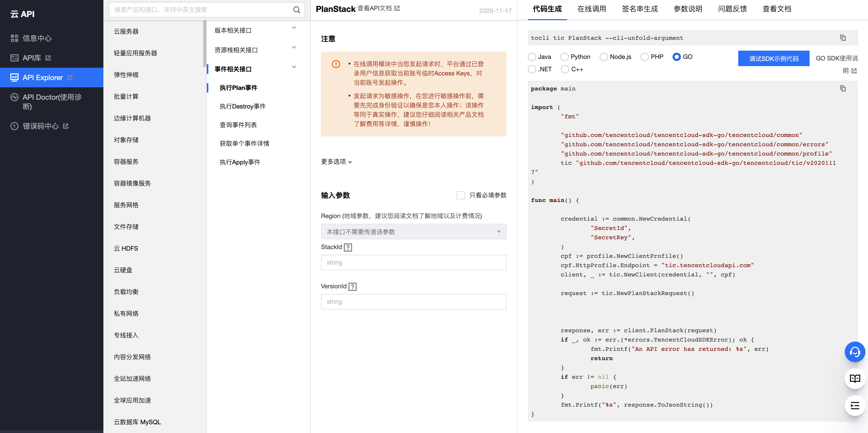The width and height of the screenshot is (868, 433).
Task: Click the StackId help question mark
Action: pos(348,248)
